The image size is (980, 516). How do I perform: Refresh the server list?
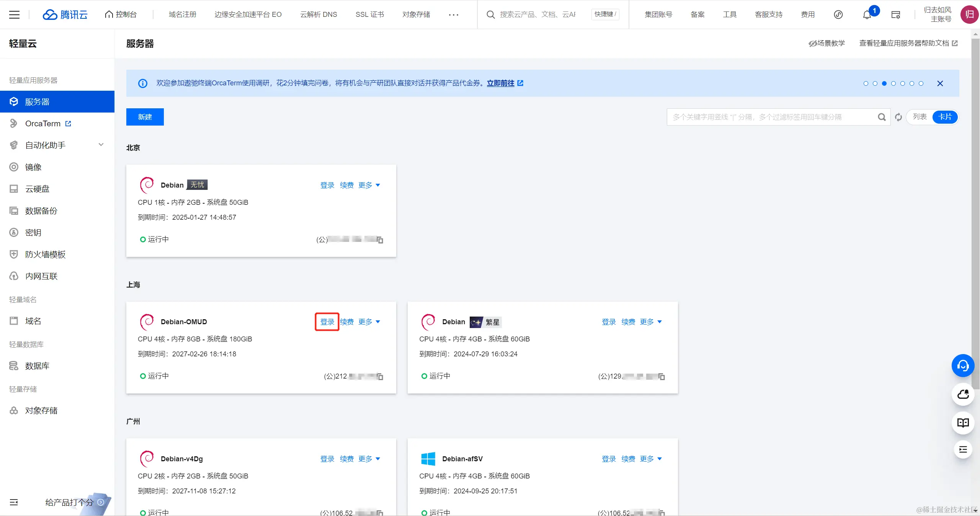coord(898,117)
